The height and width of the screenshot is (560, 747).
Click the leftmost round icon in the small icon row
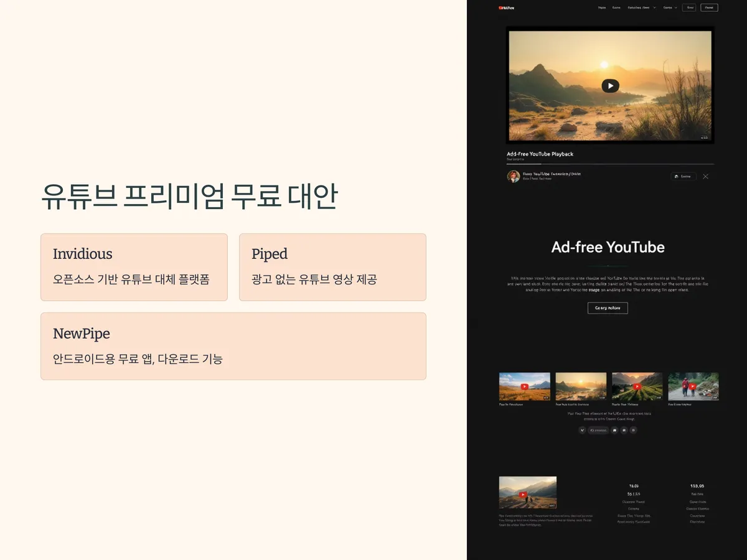(x=582, y=430)
